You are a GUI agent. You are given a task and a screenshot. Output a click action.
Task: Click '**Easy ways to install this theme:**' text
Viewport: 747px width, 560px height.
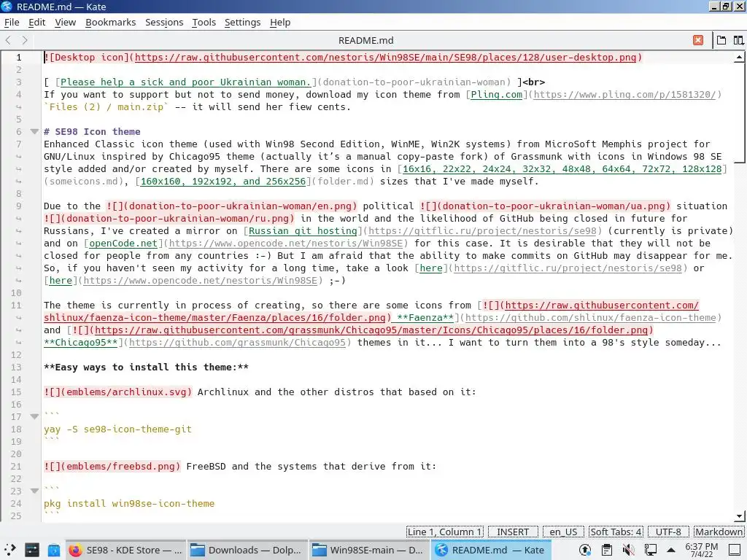point(146,367)
